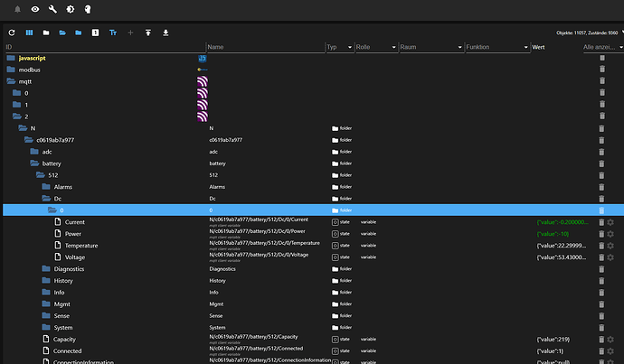Image resolution: width=624 pixels, height=364 pixels.
Task: Click the trash icon in battery row
Action: click(601, 163)
